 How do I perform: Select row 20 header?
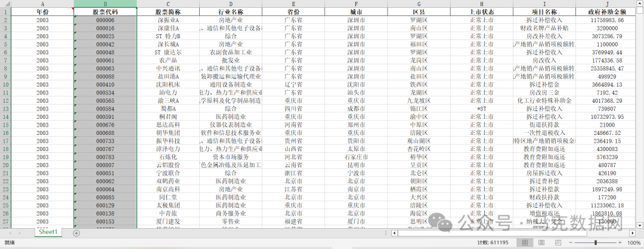[x=5, y=165]
